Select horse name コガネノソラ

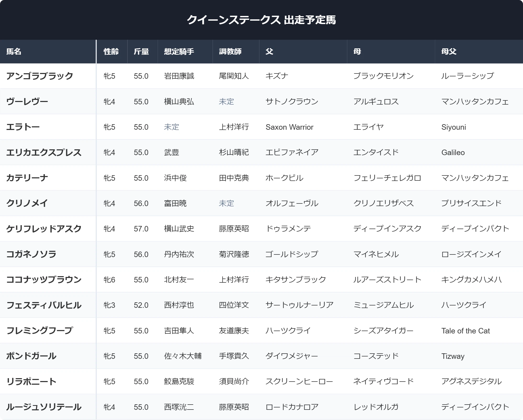(31, 254)
